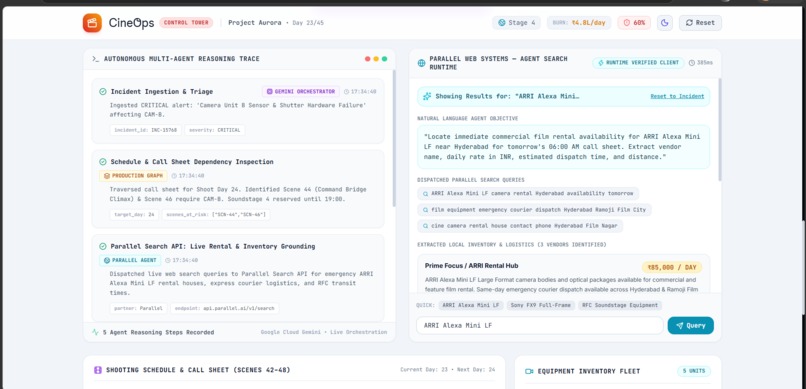Click the Project Aurora title text
806x389 pixels.
(x=254, y=23)
